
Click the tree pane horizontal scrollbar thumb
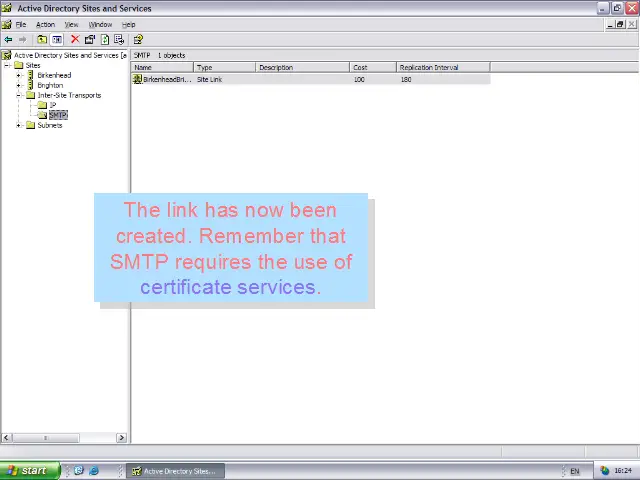tap(46, 438)
